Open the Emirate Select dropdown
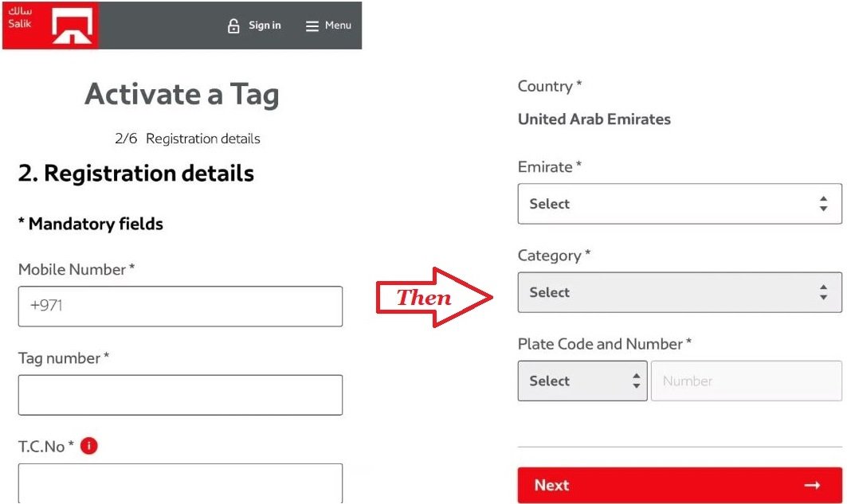 (x=680, y=204)
